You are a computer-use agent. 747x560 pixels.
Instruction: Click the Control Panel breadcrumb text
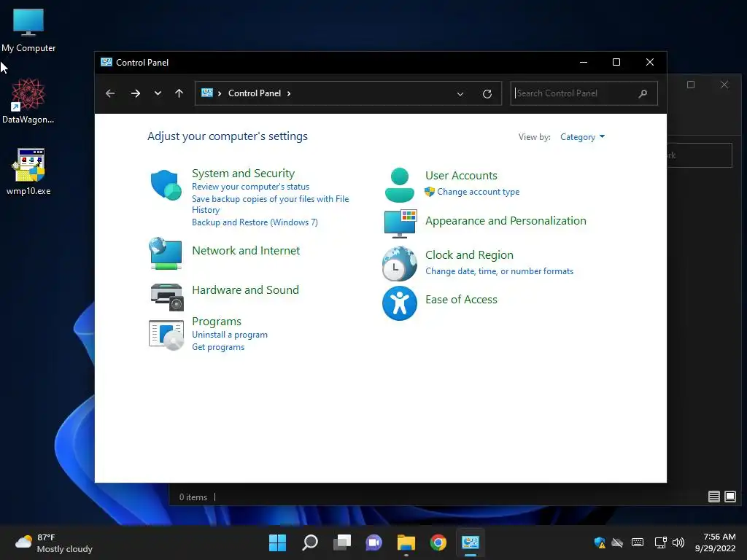[255, 93]
